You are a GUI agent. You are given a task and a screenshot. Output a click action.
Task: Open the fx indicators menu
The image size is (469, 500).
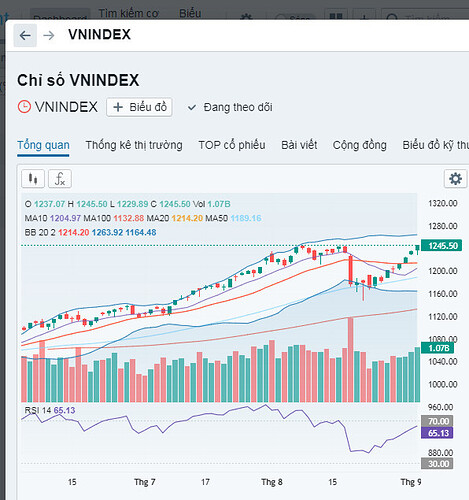point(60,179)
